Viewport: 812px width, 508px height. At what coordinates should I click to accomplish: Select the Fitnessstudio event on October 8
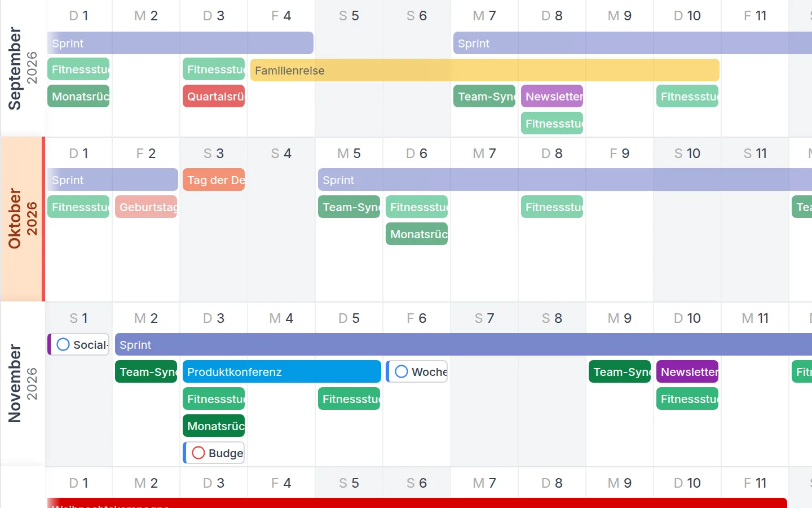(552, 207)
